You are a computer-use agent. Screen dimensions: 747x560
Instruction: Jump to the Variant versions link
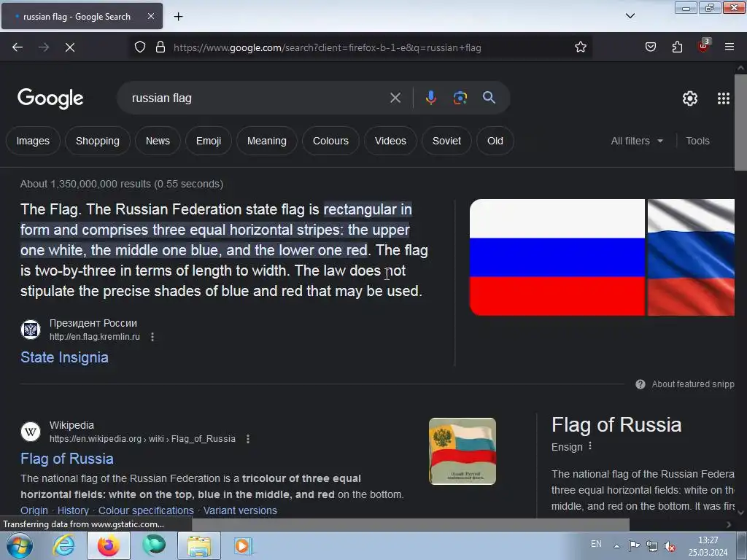coord(240,510)
